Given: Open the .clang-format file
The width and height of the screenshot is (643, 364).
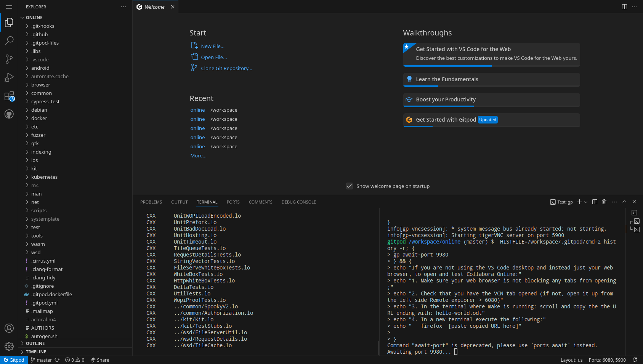Looking at the screenshot, I should point(75,269).
